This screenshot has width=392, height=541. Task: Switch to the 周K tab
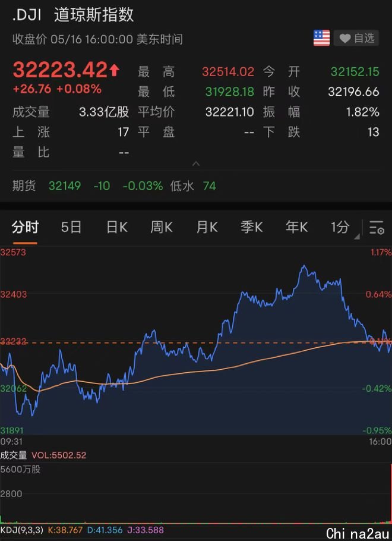[x=162, y=228]
